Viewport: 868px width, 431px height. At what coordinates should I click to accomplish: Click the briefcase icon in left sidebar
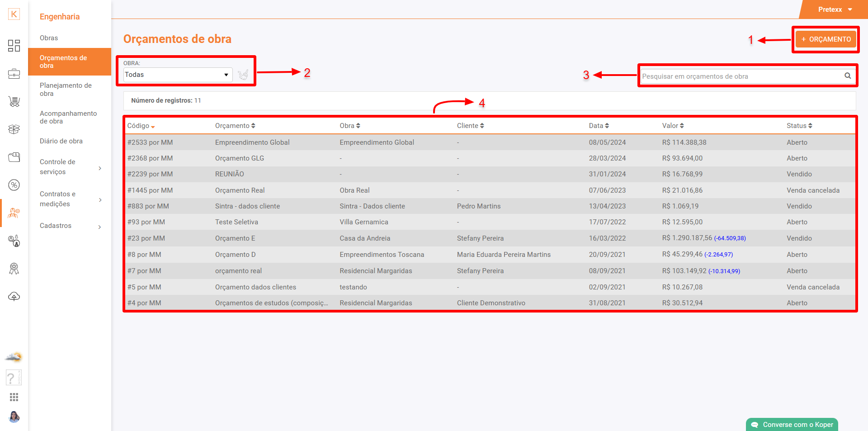coord(14,74)
